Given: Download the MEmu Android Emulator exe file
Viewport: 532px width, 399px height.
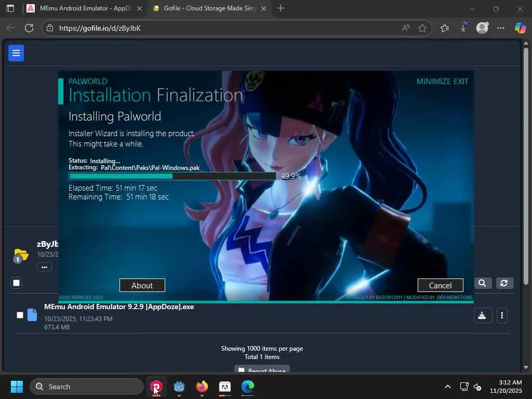Looking at the screenshot, I should (483, 315).
